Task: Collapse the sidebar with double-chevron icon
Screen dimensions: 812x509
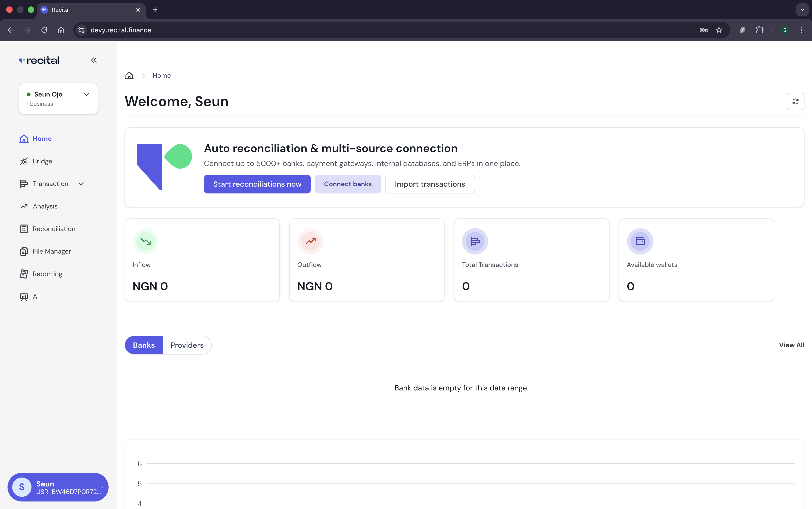Action: click(94, 60)
